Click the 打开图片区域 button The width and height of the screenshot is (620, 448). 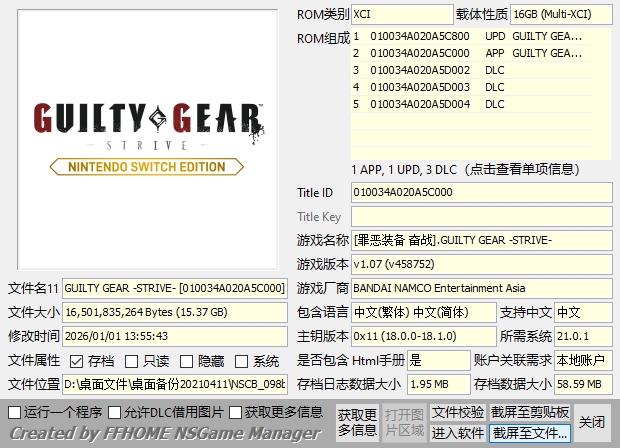[x=405, y=423]
